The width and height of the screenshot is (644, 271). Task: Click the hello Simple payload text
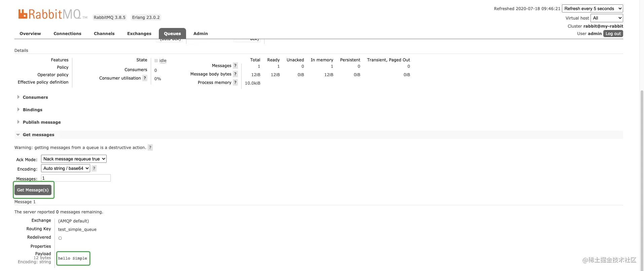73,259
